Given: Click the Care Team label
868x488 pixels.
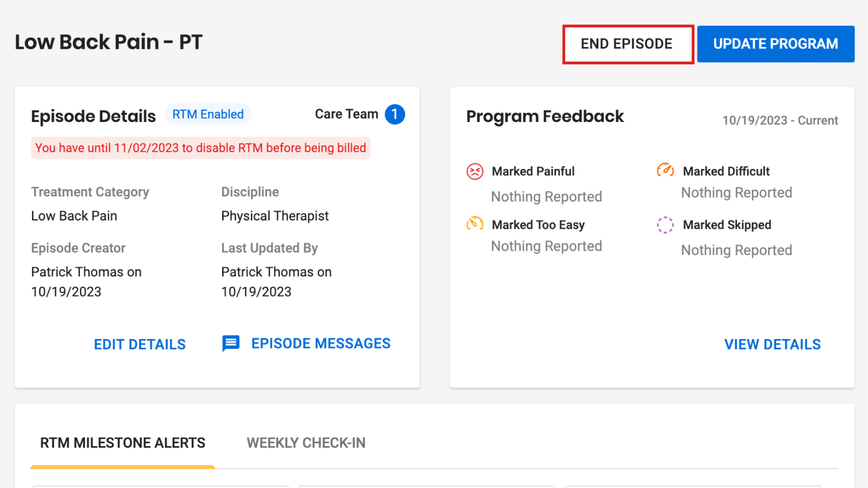Looking at the screenshot, I should (346, 114).
